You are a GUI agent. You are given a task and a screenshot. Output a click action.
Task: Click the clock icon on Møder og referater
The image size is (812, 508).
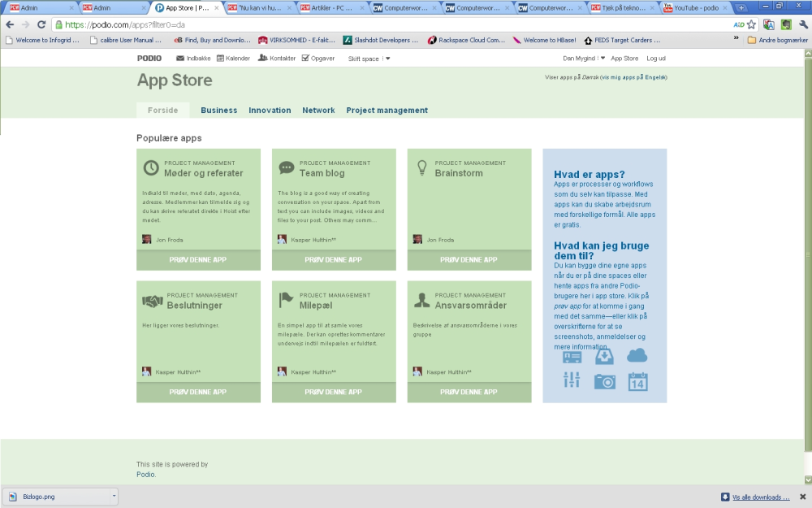151,168
